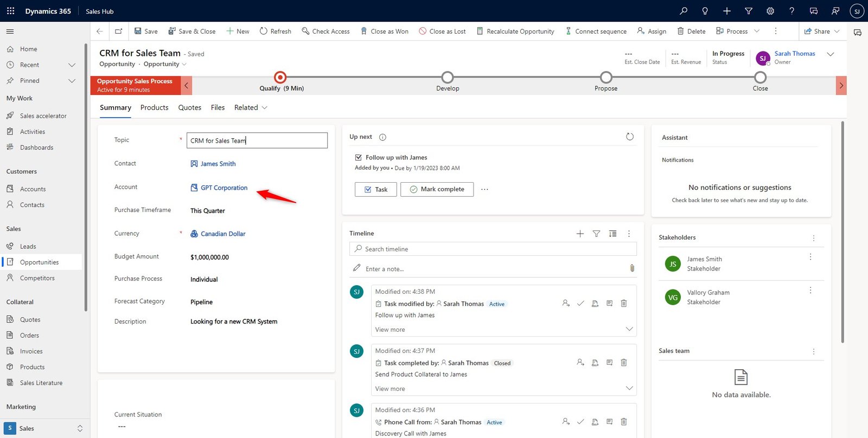Click the search magnifier in top bar

pyautogui.click(x=684, y=11)
